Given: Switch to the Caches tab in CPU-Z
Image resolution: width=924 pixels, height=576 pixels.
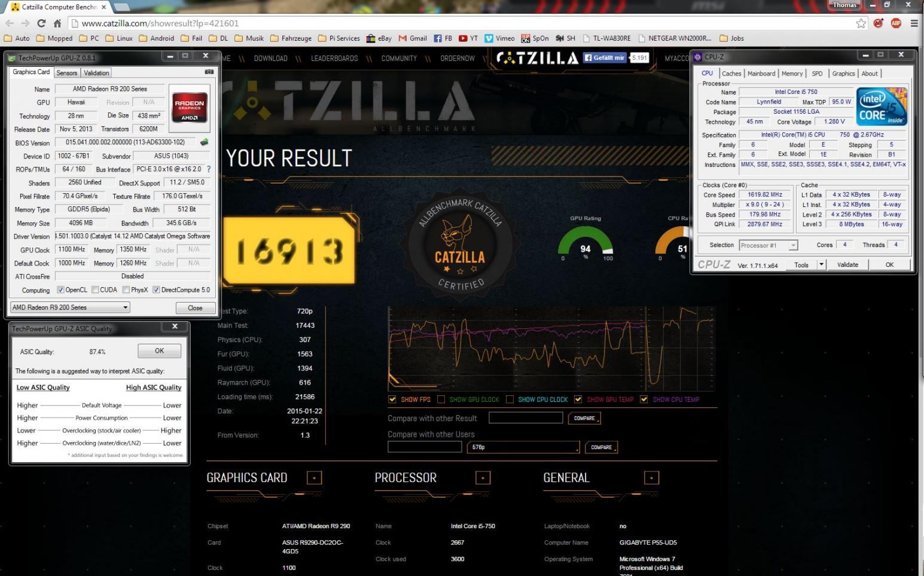Looking at the screenshot, I should click(x=731, y=74).
